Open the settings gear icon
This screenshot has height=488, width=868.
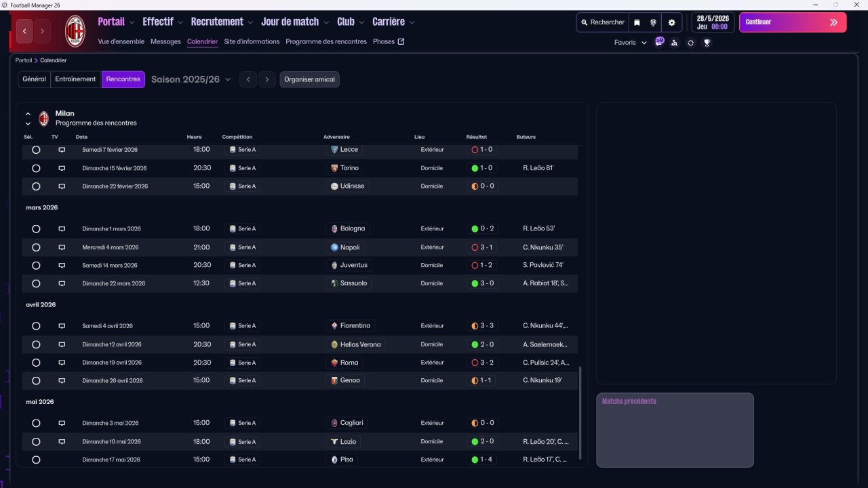click(x=671, y=22)
